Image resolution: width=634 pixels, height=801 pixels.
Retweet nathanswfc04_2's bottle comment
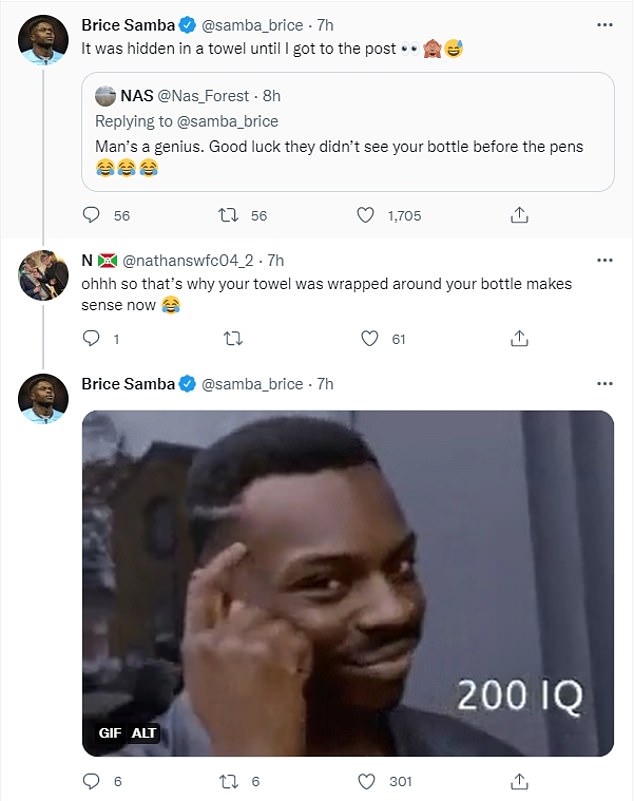coord(233,338)
